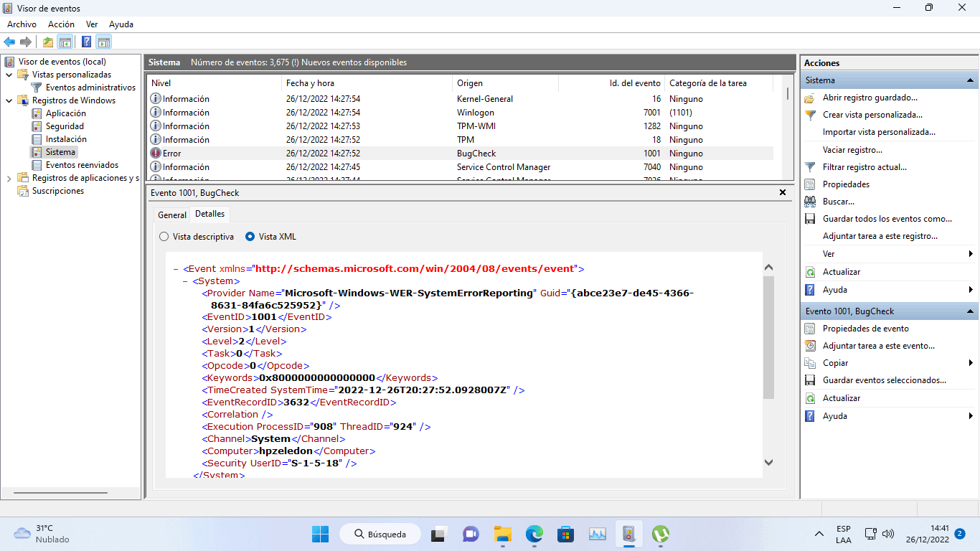Collapse the Event XML root node
The image size is (980, 551).
coord(176,269)
